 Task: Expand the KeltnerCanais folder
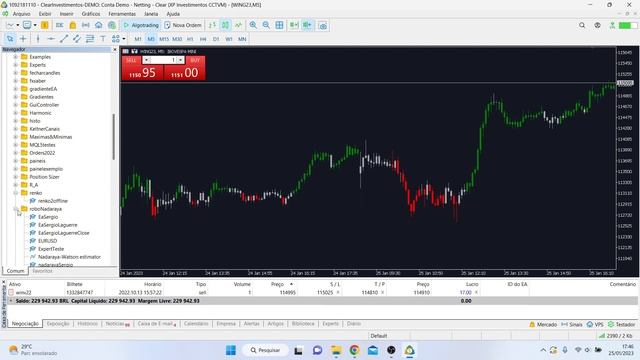16,129
